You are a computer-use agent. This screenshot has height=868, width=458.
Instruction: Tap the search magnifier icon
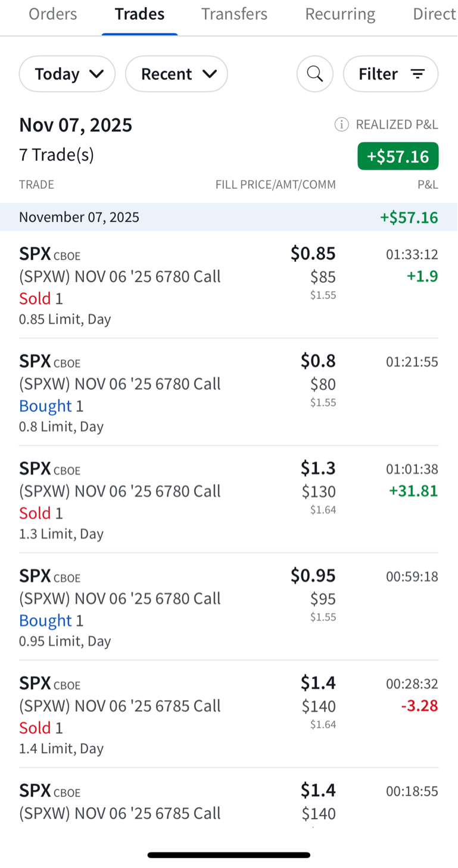click(x=314, y=74)
